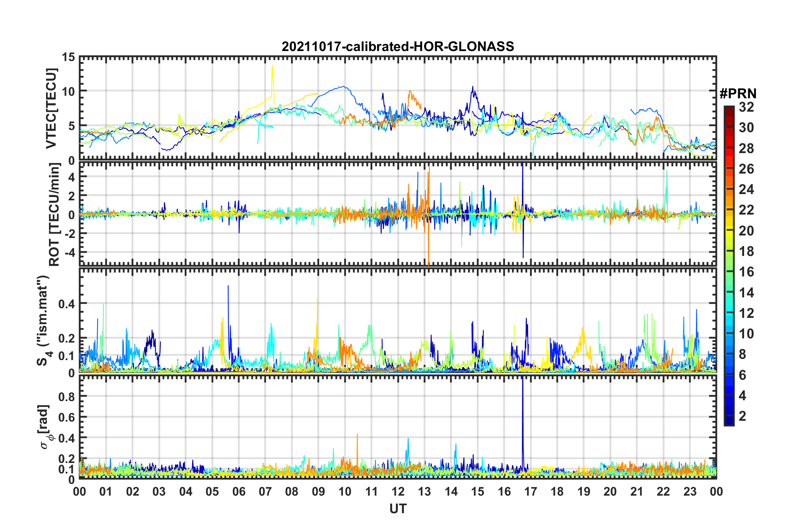Click the x-axis tick label 19

click(x=584, y=491)
